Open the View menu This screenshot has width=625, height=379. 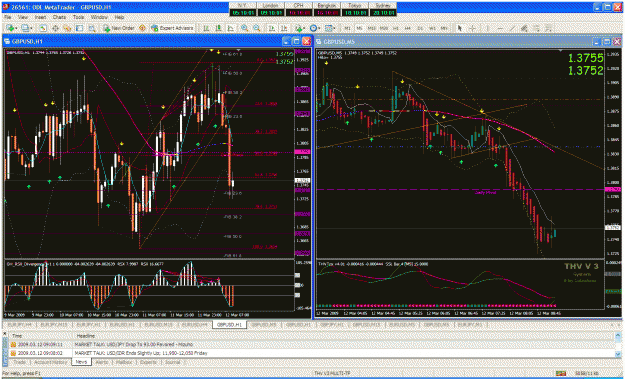23,18
